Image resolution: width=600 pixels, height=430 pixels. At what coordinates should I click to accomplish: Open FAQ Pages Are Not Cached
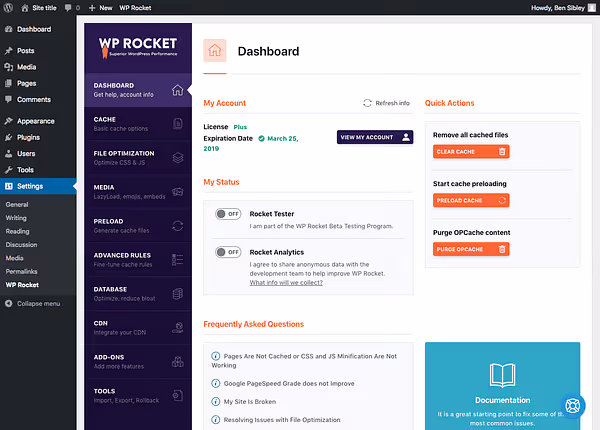[305, 361]
